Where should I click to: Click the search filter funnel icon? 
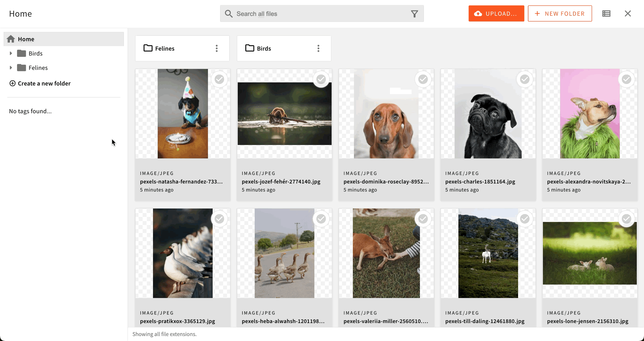414,14
